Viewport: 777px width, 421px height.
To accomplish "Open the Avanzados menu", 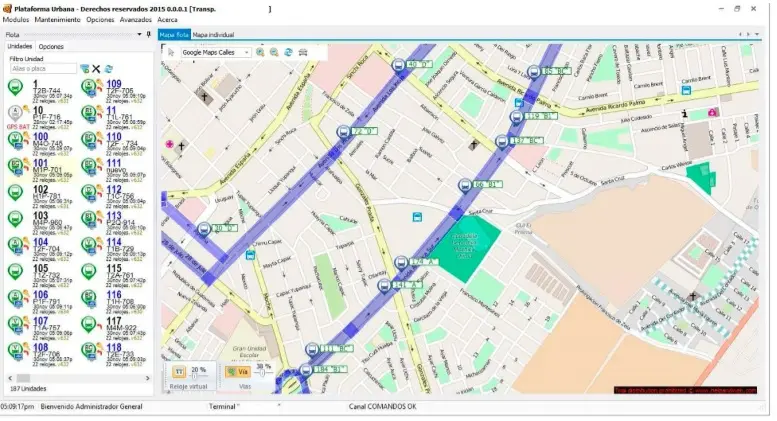I will point(136,20).
